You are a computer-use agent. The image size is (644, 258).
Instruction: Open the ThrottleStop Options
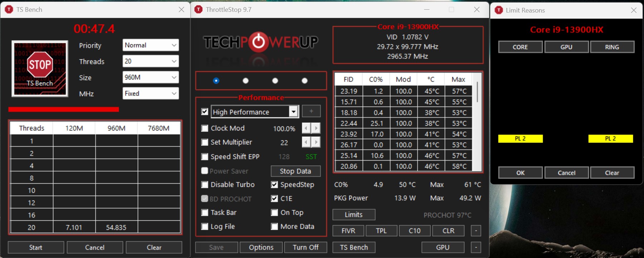click(x=261, y=247)
